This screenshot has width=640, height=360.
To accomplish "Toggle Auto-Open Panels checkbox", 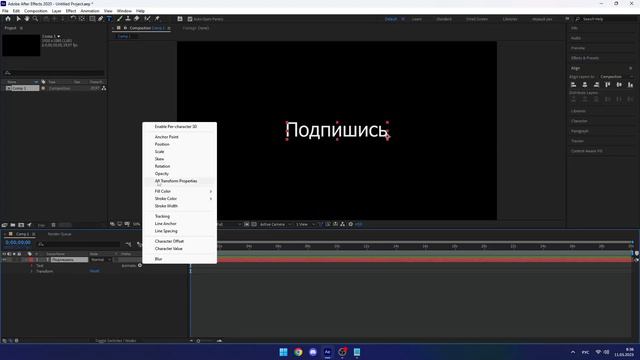I will click(190, 19).
